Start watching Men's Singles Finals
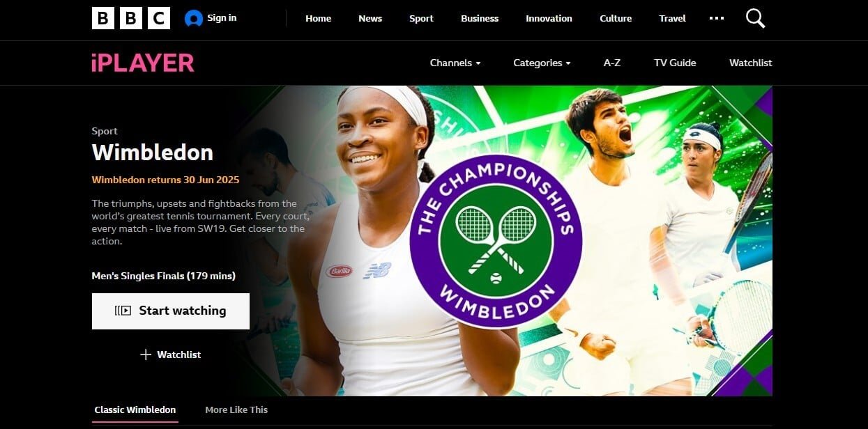The width and height of the screenshot is (868, 429). (x=171, y=311)
